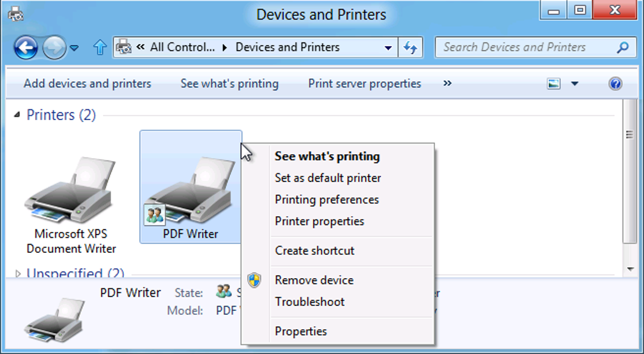Click toolbar 'See what's printing'
This screenshot has width=644, height=354.
(230, 83)
